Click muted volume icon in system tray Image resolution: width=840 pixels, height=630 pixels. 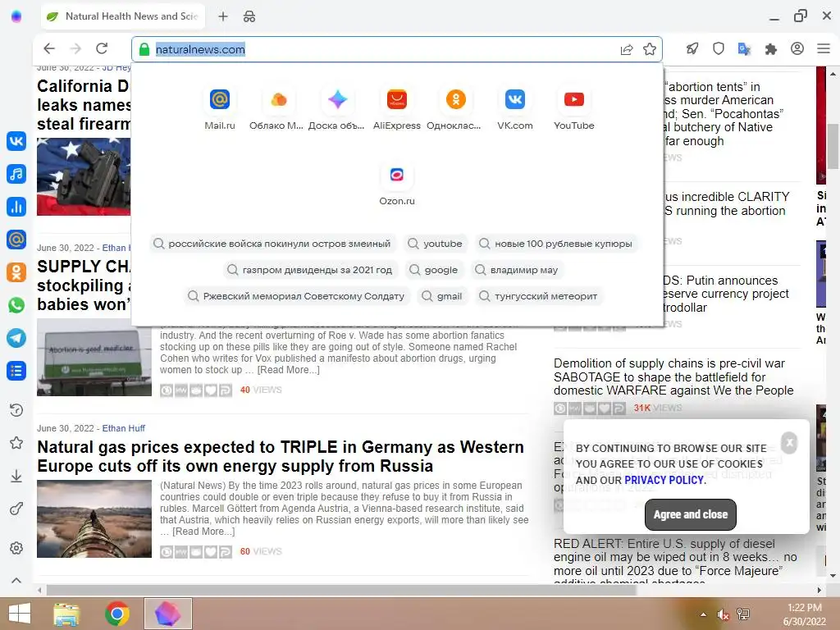pos(723,614)
